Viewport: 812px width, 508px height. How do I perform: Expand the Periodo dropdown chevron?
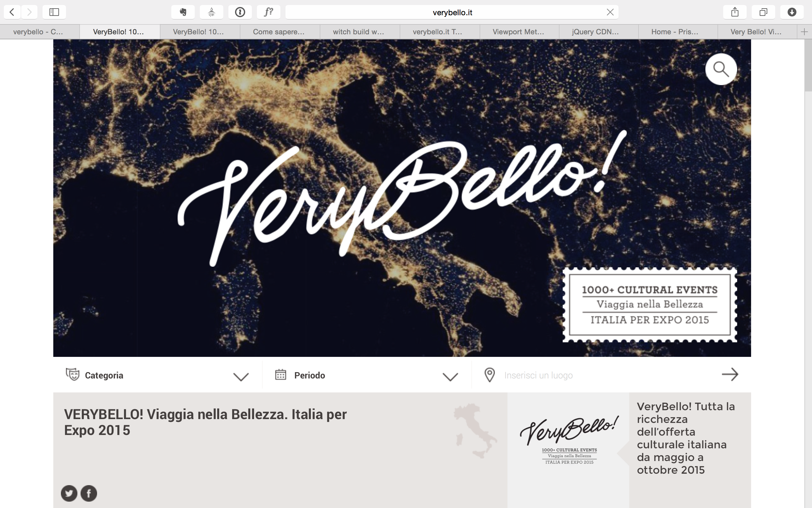click(x=450, y=377)
